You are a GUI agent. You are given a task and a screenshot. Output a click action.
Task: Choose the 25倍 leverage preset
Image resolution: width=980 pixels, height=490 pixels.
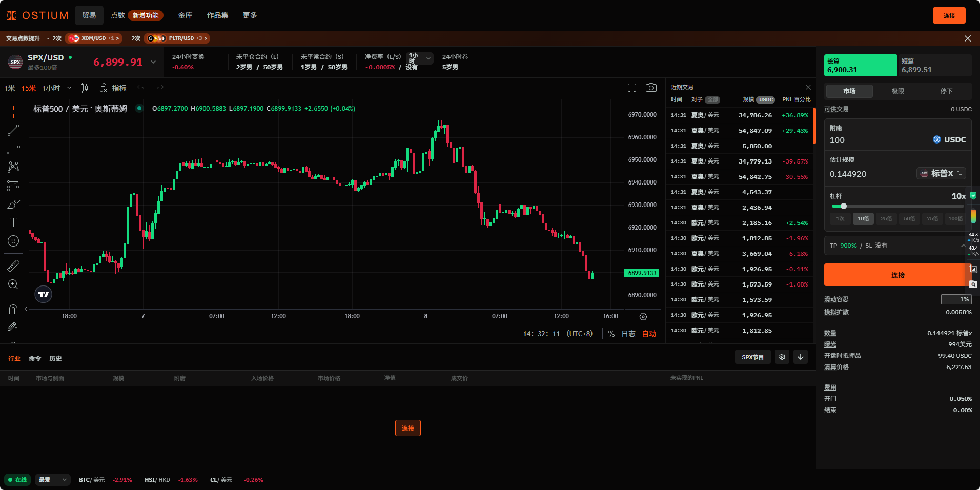(x=886, y=219)
